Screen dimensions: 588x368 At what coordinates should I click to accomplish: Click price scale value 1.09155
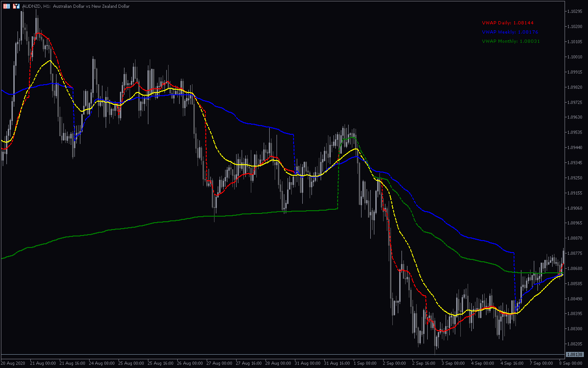(x=576, y=193)
